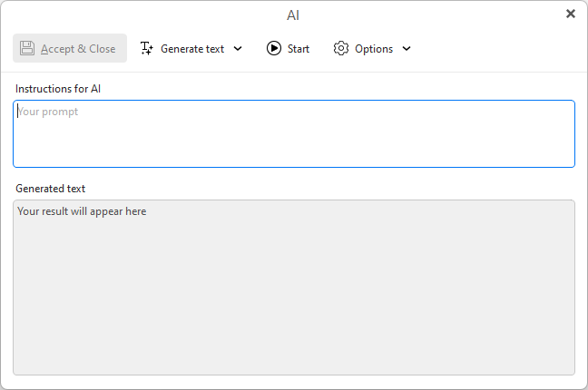Click the Start button text
The height and width of the screenshot is (390, 588).
click(x=299, y=49)
